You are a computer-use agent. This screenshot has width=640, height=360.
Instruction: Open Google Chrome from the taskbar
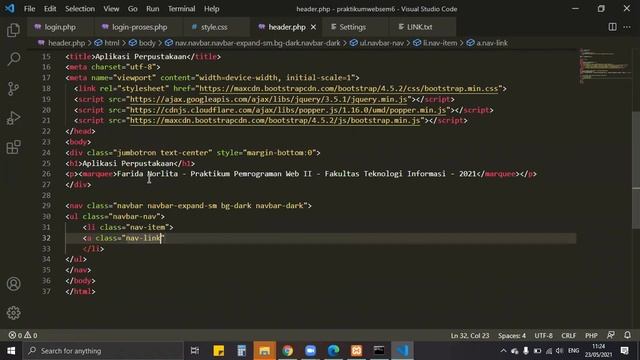[x=287, y=351]
